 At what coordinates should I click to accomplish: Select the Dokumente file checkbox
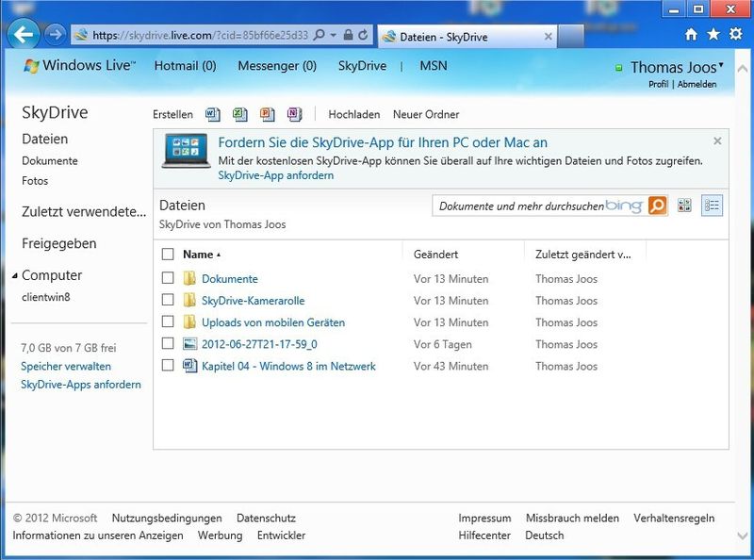pyautogui.click(x=166, y=279)
